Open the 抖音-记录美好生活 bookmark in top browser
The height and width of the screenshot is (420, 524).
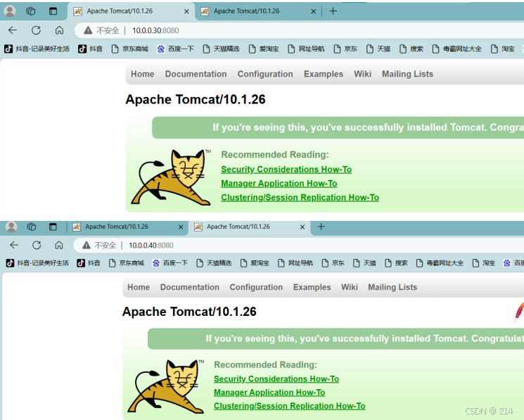(37, 49)
